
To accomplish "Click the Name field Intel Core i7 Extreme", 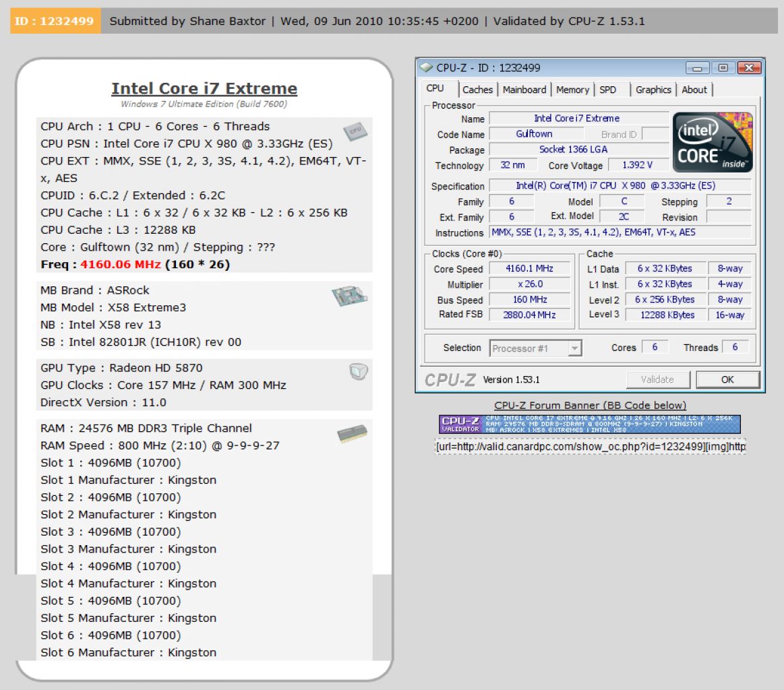I will click(x=578, y=119).
